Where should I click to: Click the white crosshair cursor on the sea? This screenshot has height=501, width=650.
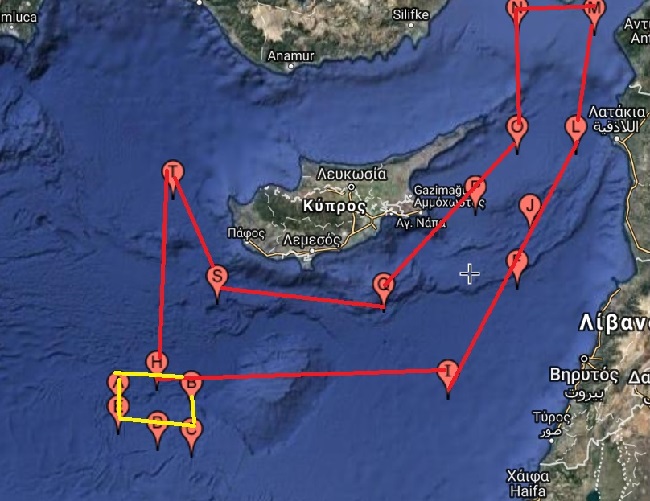(x=470, y=274)
